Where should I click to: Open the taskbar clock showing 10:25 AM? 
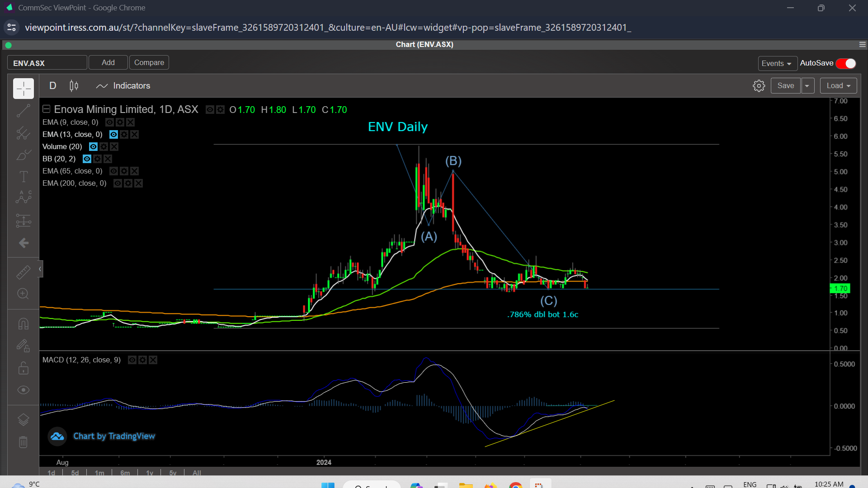coord(829,484)
